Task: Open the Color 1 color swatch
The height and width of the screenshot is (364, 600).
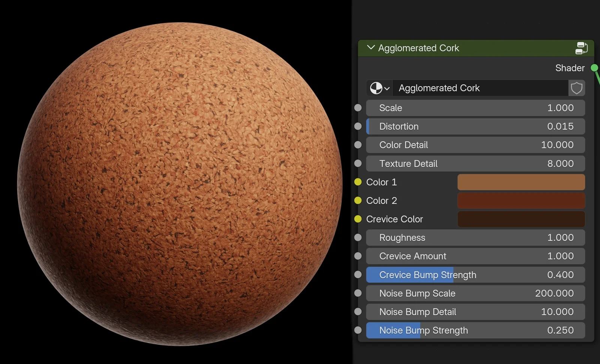Action: 521,182
